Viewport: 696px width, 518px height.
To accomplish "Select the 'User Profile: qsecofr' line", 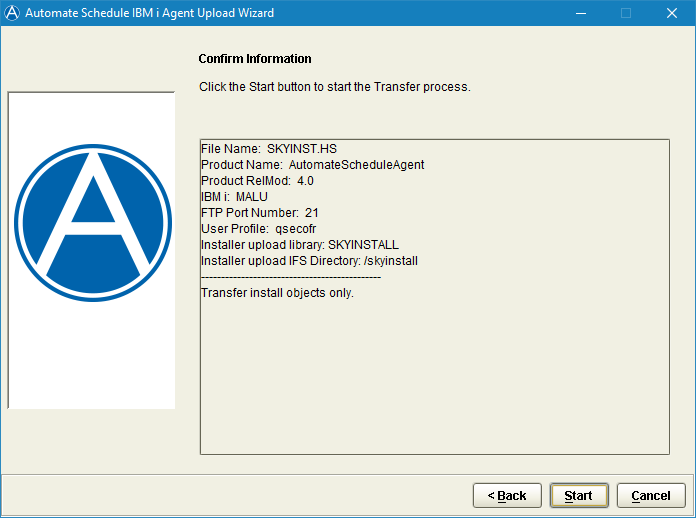I will coord(258,229).
